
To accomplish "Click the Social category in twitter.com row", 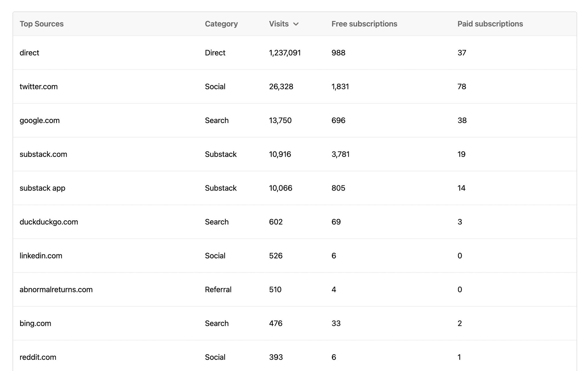I will [215, 86].
